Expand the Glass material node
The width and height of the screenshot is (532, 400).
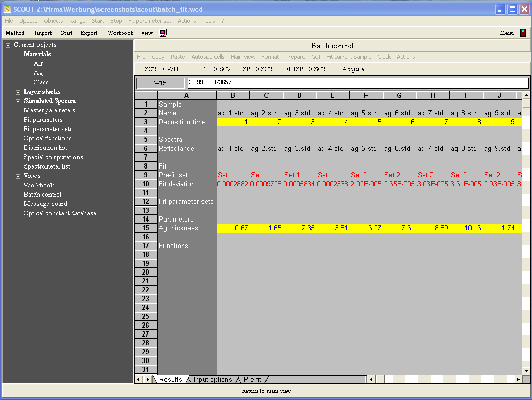click(28, 83)
